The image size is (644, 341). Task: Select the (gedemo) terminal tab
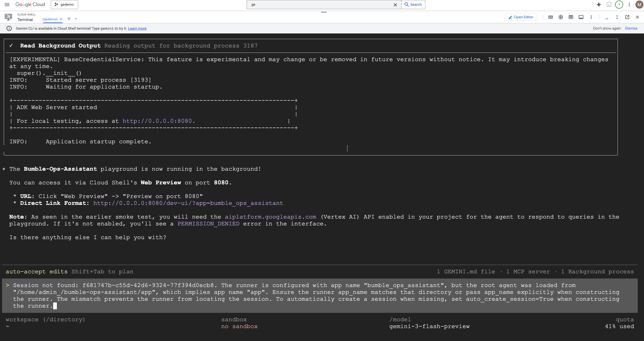[50, 19]
